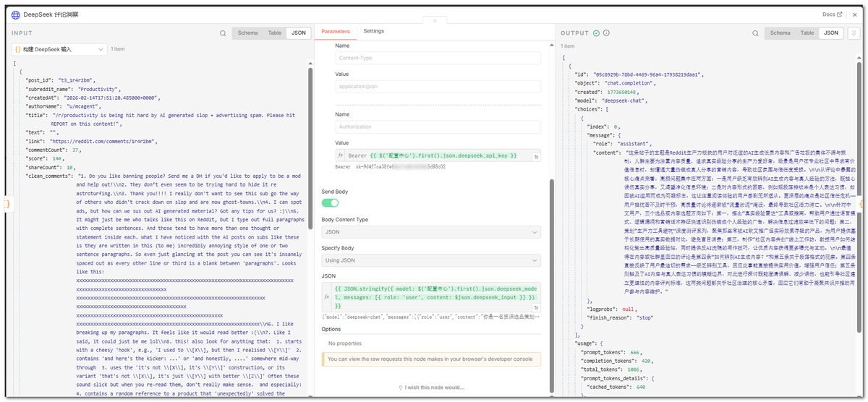Open the Body Content Type dropdown
Screen dimensions: 868x402
tap(431, 233)
